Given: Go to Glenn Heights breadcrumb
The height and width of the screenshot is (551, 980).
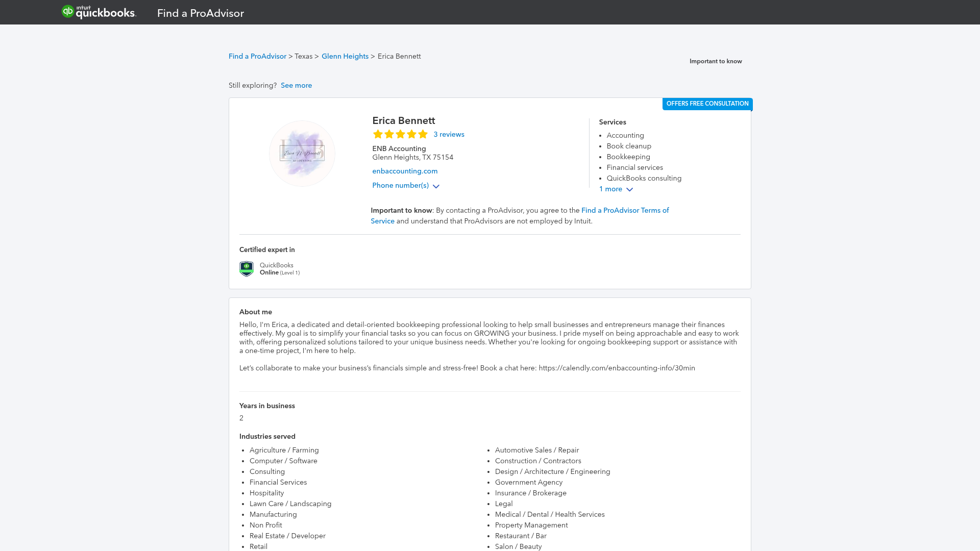Looking at the screenshot, I should click(345, 57).
